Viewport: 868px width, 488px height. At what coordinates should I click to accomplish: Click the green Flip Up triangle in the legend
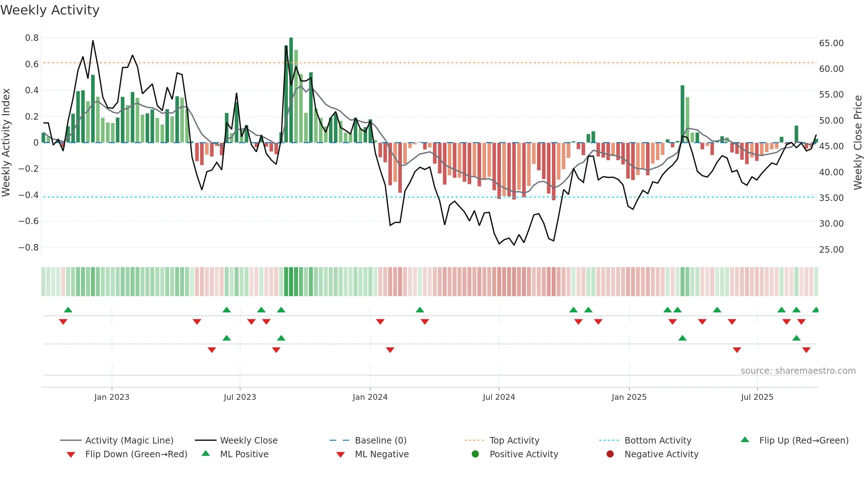pos(745,440)
